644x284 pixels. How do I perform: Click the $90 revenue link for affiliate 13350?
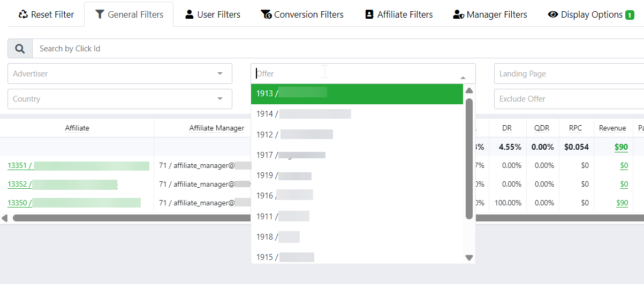[622, 203]
